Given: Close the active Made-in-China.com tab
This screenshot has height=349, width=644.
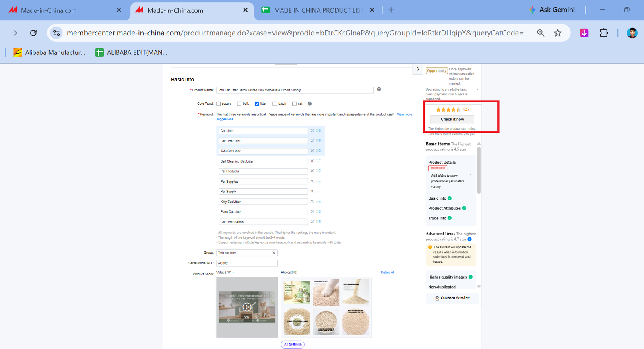Looking at the screenshot, I should pyautogui.click(x=245, y=10).
